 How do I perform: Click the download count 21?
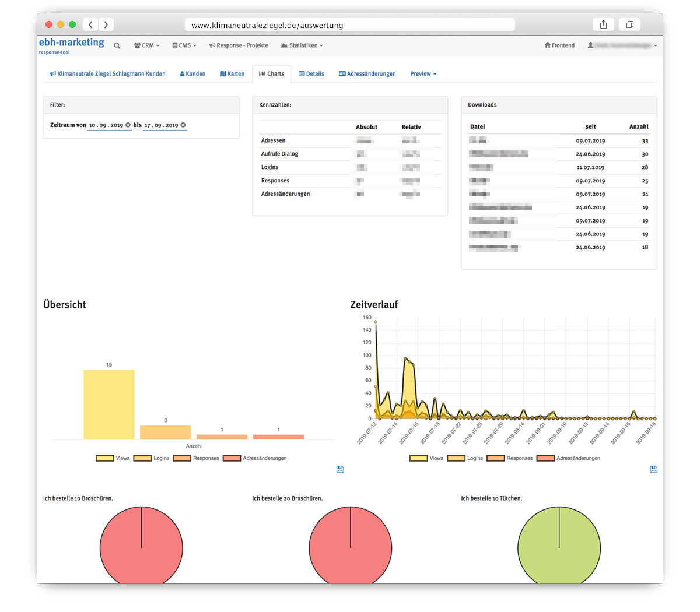(645, 194)
